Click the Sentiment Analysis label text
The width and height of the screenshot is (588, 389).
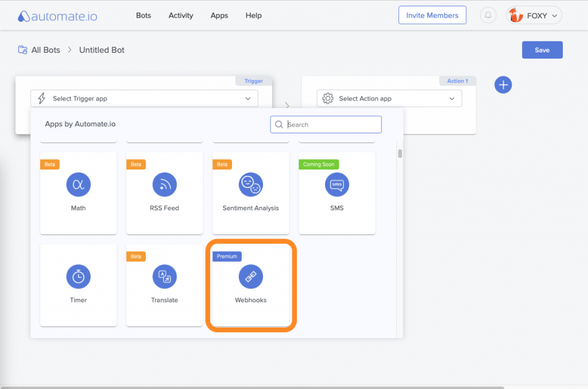pos(250,208)
